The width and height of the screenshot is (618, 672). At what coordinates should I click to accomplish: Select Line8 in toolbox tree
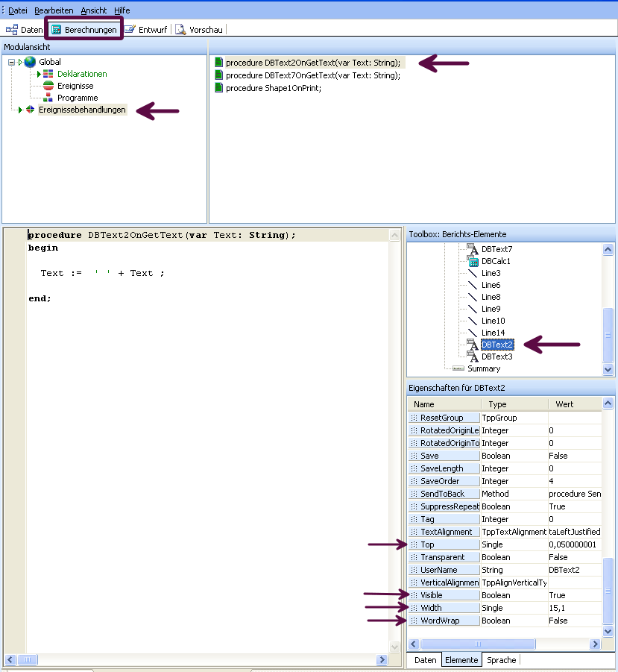491,297
